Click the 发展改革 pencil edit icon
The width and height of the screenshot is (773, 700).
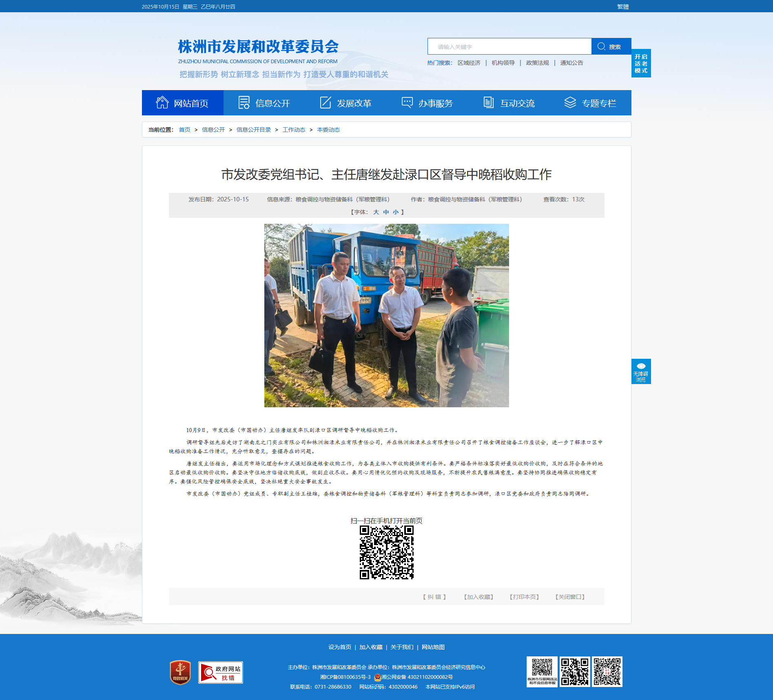325,103
